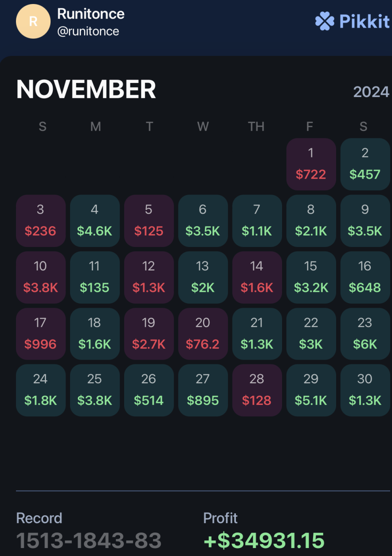Click the Thursday column header TH
Screen dimensions: 392x556
click(x=256, y=127)
